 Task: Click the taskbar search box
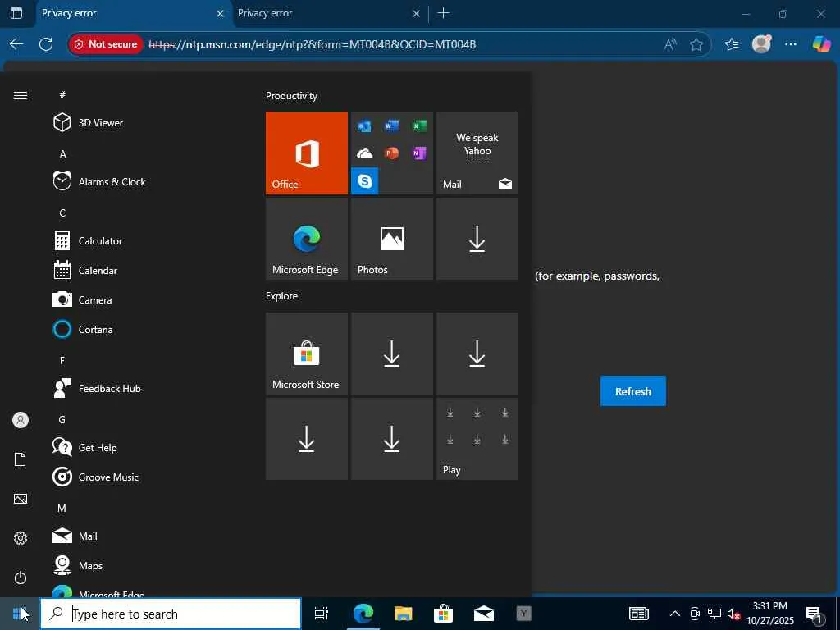[x=171, y=614]
